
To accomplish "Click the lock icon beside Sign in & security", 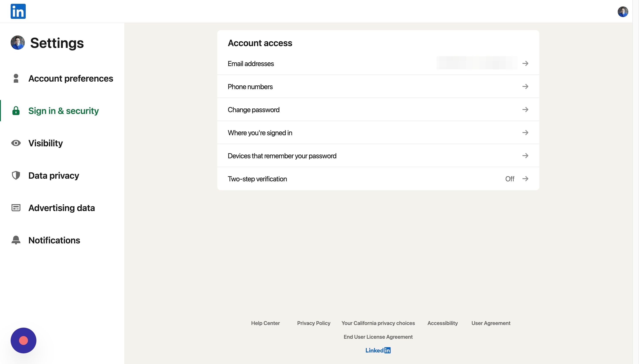I will tap(16, 111).
